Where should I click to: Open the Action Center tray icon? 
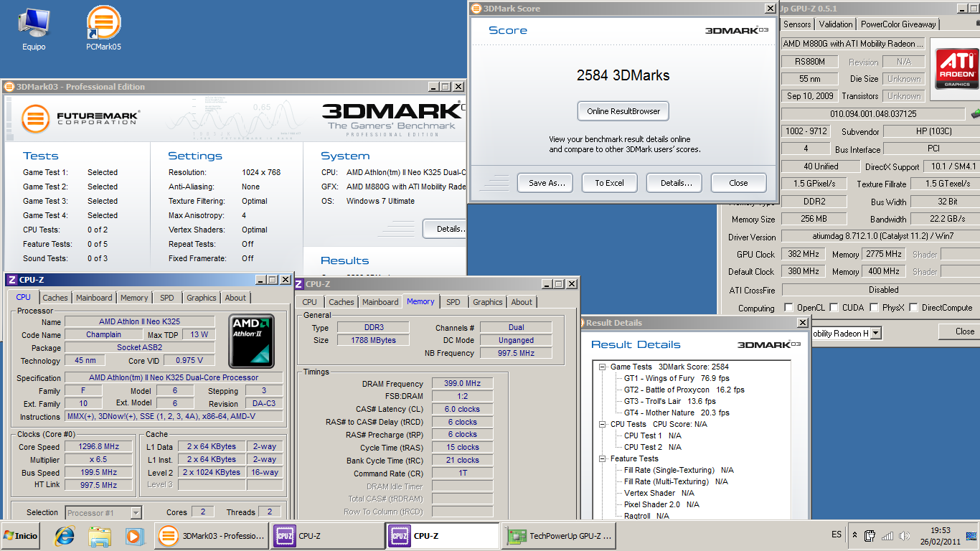click(870, 535)
